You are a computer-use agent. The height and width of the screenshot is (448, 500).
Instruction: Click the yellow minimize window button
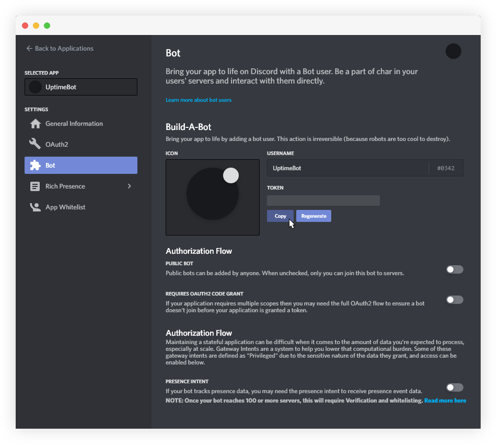36,26
